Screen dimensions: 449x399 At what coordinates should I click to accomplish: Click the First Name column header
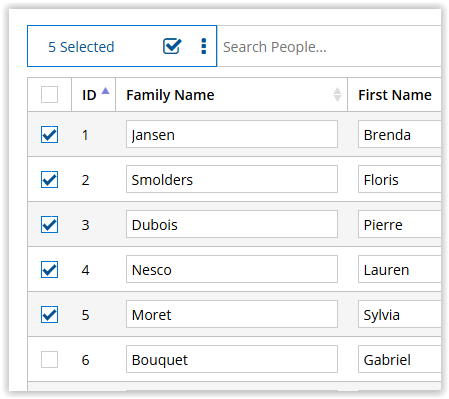(395, 95)
